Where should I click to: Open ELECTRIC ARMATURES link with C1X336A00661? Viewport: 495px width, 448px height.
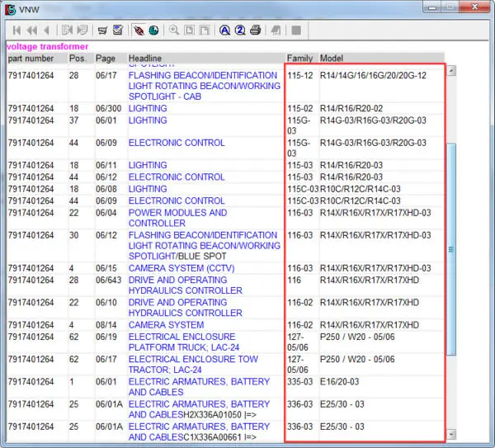click(x=199, y=431)
